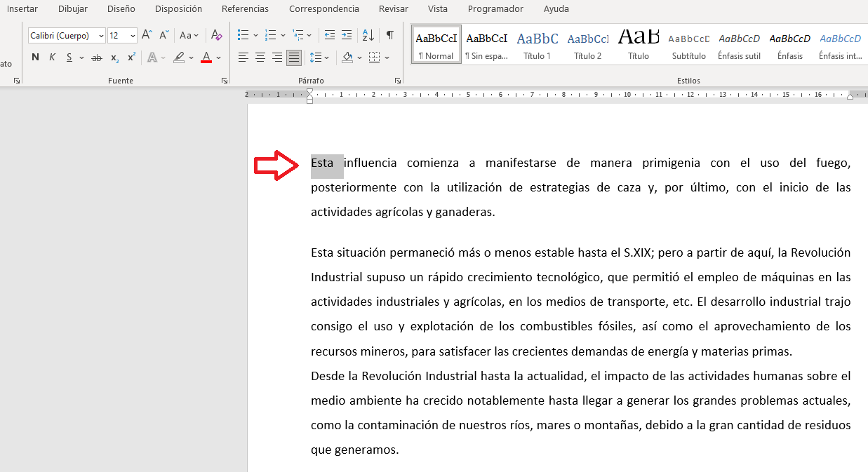Click the line spacing icon
Image resolution: width=868 pixels, height=472 pixels.
tap(315, 58)
